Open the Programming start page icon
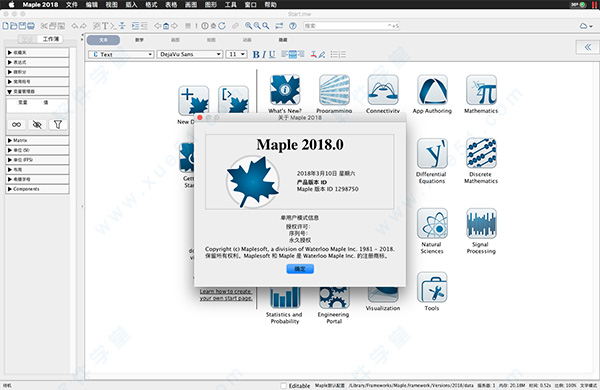This screenshot has width=600, height=390. pyautogui.click(x=334, y=90)
